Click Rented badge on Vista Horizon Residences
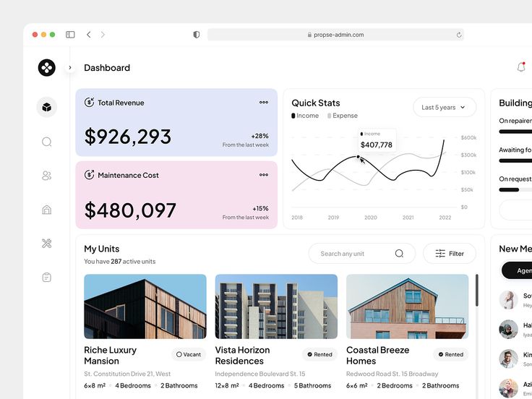The image size is (532, 399). point(319,354)
